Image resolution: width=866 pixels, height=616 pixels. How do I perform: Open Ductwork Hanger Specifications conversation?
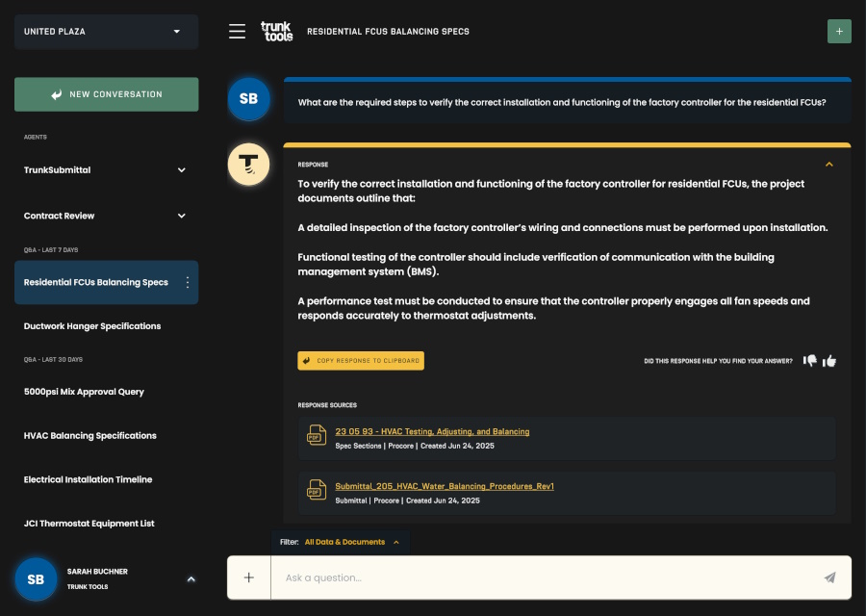(92, 326)
